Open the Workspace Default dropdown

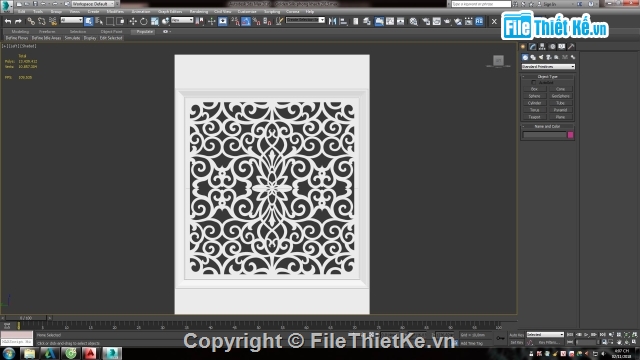[93, 4]
